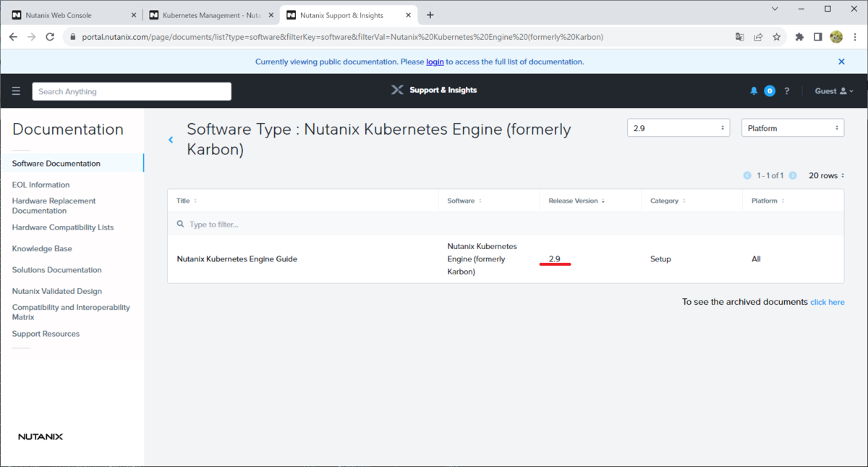Viewport: 868px width, 467px height.
Task: Sort by the Platform column header
Action: coord(767,201)
